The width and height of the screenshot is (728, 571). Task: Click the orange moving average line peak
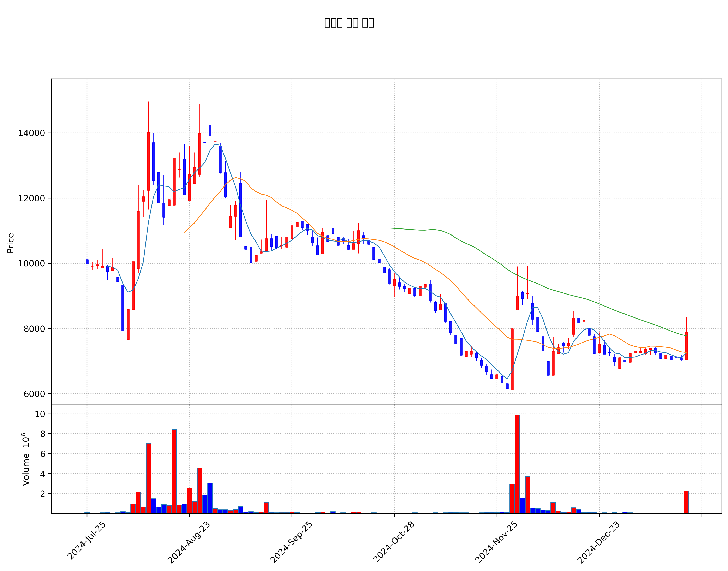[x=236, y=178]
